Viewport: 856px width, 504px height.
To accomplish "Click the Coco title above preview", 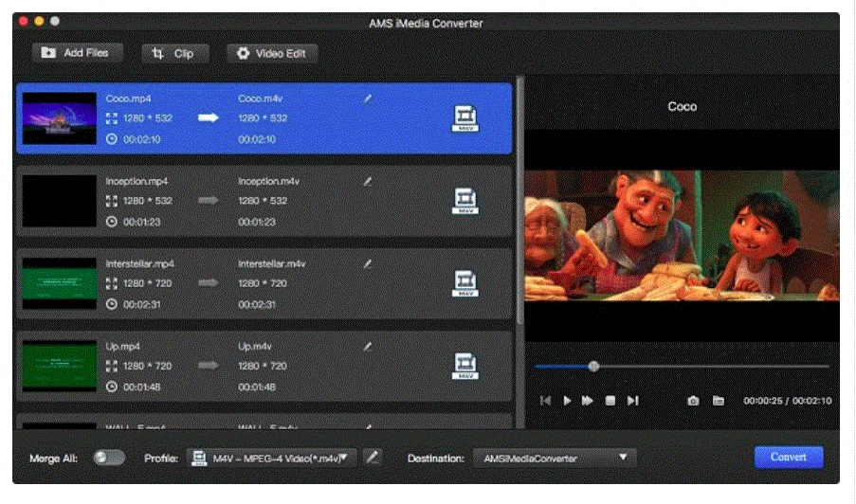I will [683, 107].
